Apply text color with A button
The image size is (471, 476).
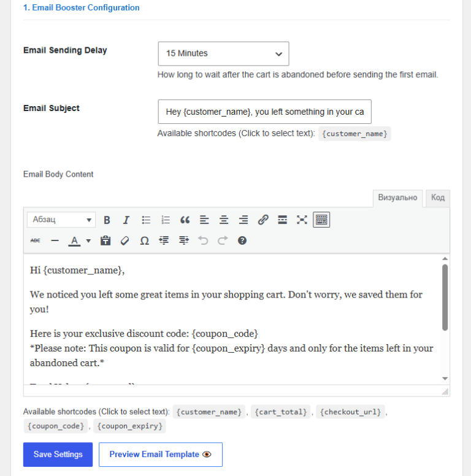74,241
